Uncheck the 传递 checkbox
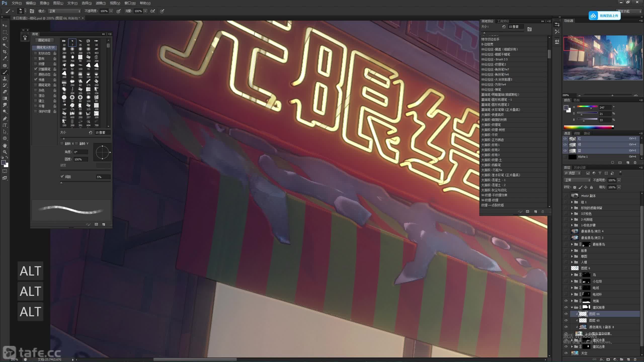 click(35, 80)
